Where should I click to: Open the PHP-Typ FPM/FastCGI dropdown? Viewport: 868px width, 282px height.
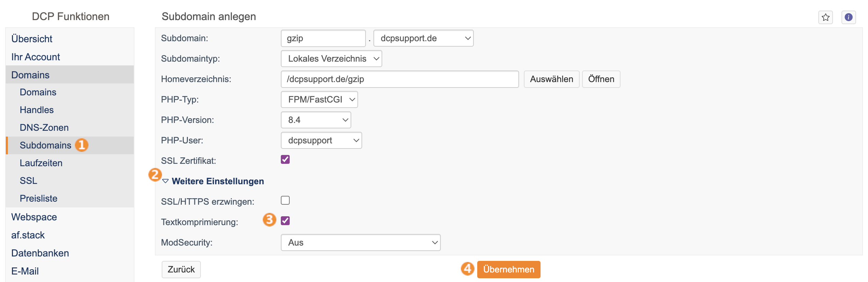[319, 99]
